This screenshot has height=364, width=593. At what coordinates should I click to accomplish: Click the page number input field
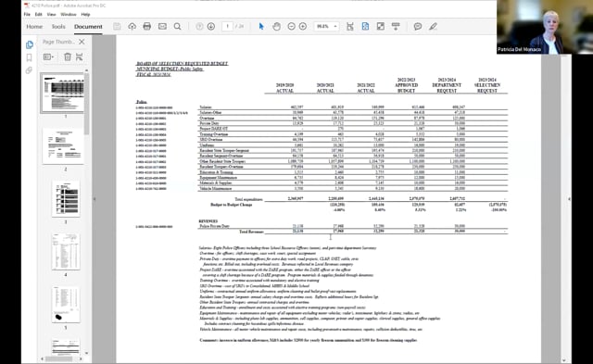pyautogui.click(x=227, y=27)
